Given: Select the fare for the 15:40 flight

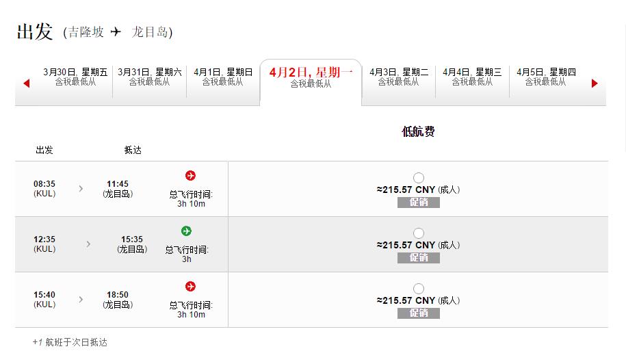Looking at the screenshot, I should pos(419,289).
